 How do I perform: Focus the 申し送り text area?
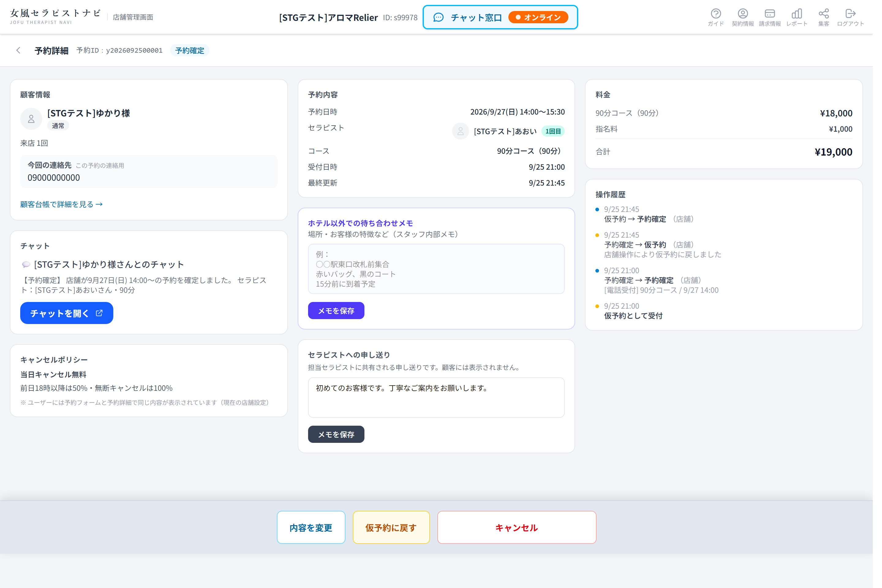tap(441, 401)
